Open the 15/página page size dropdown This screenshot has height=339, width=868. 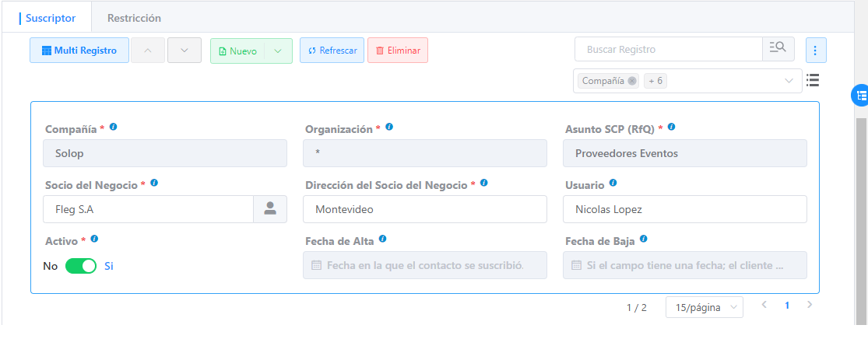[704, 307]
